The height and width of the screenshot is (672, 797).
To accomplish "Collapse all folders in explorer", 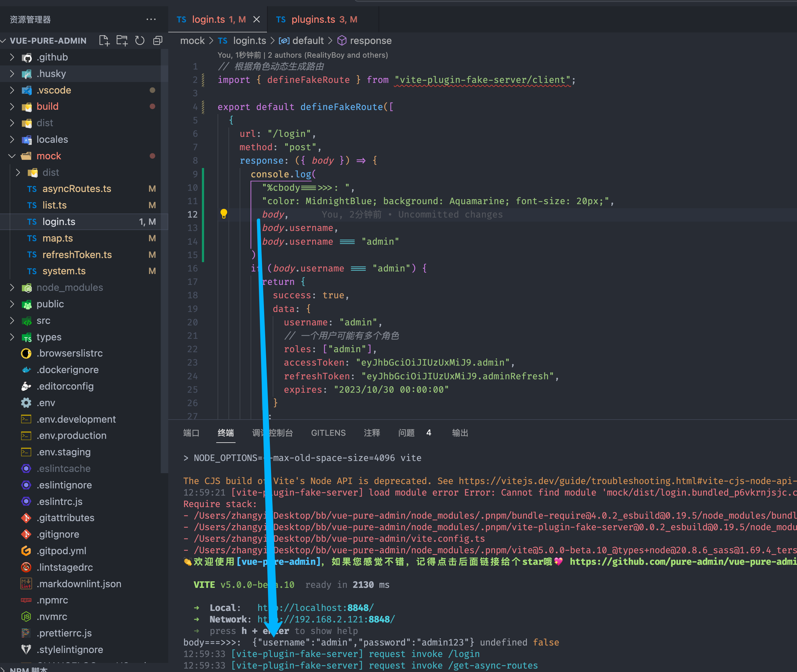I will [x=158, y=40].
